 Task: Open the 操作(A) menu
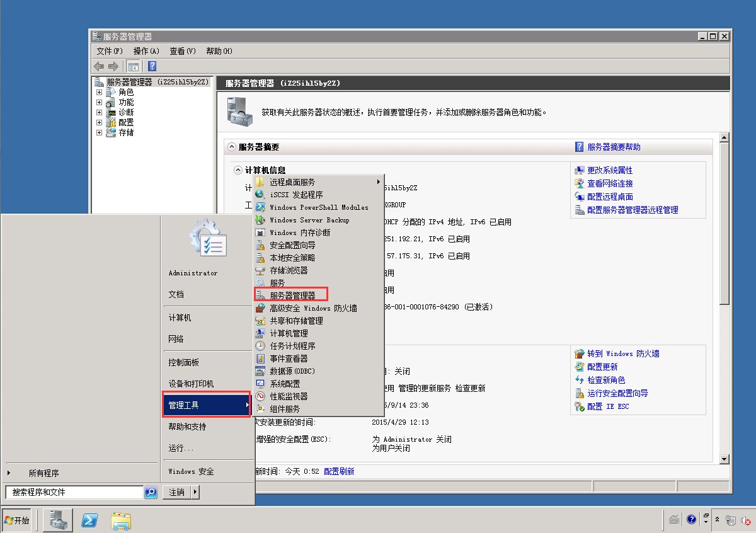(146, 51)
